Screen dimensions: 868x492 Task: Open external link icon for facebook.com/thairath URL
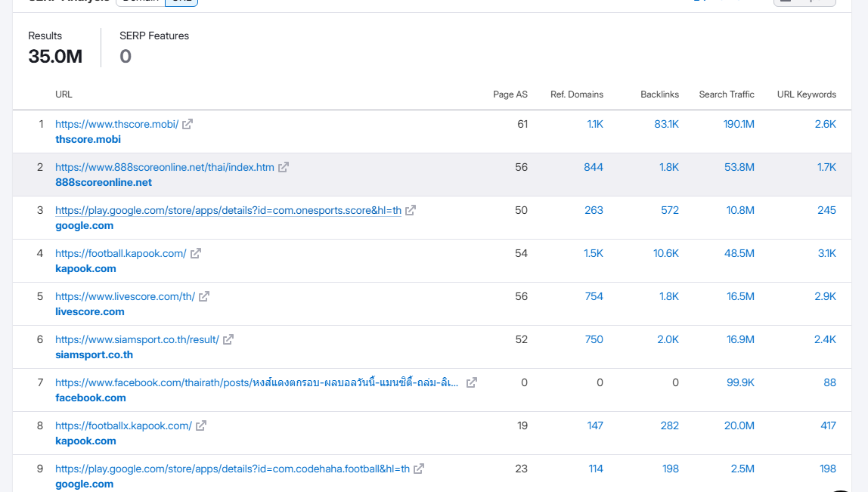(x=472, y=383)
